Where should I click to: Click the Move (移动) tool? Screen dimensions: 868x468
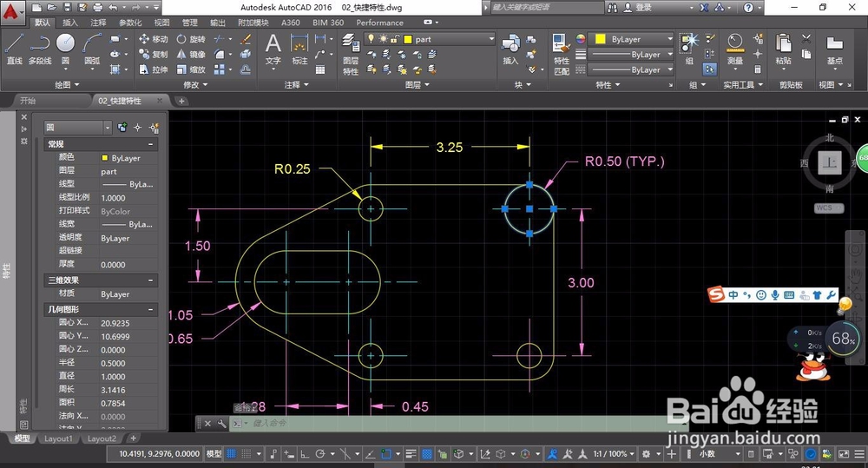[154, 39]
